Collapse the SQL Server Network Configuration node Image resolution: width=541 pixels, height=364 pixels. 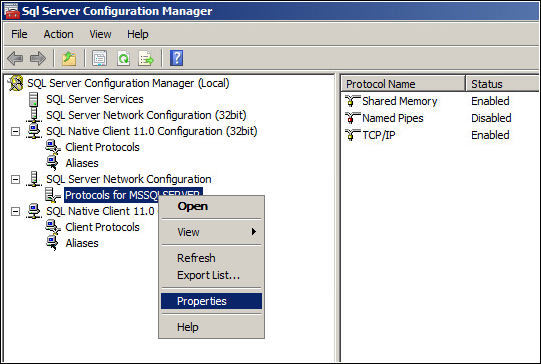pos(15,179)
